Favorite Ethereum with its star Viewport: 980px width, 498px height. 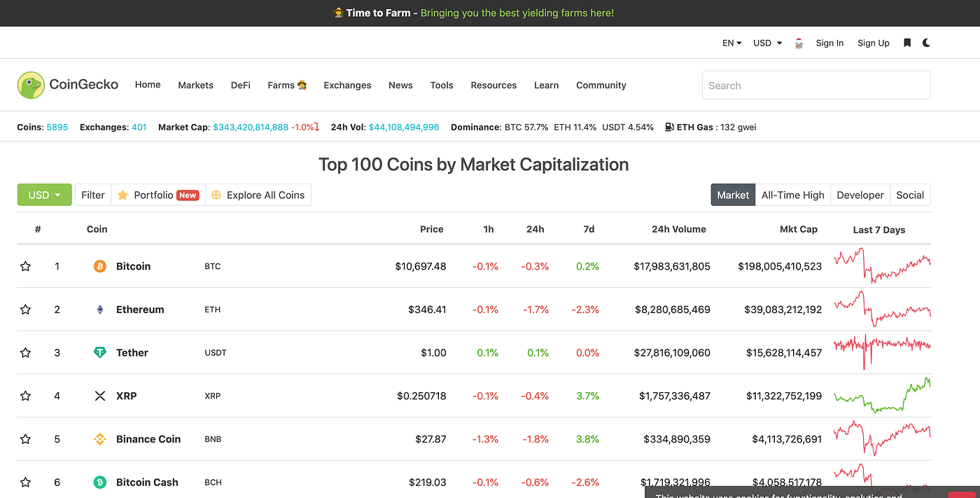tap(26, 310)
